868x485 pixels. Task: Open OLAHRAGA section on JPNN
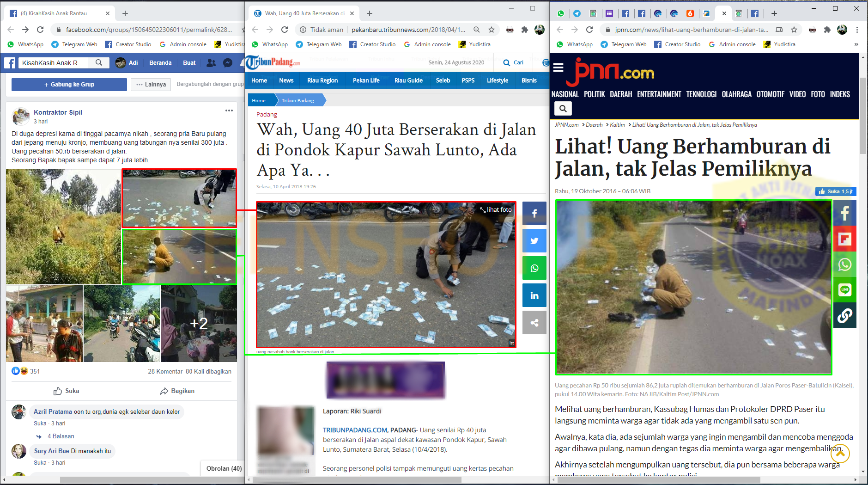736,94
